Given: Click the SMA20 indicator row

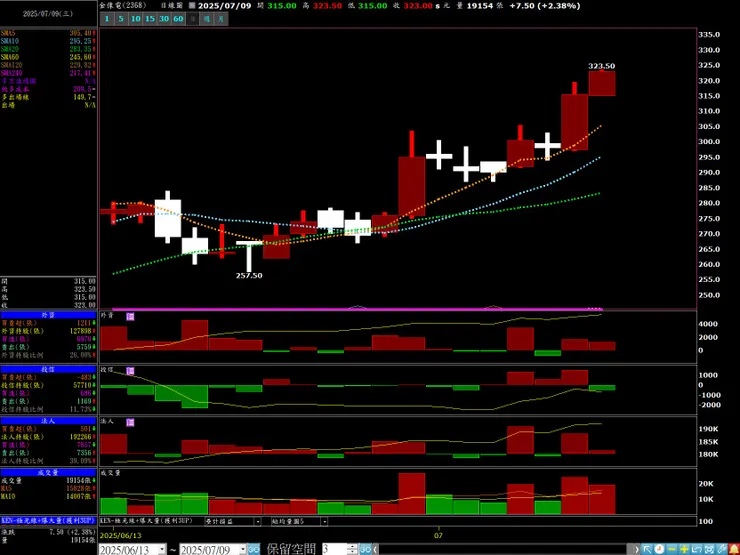Looking at the screenshot, I should [x=48, y=49].
